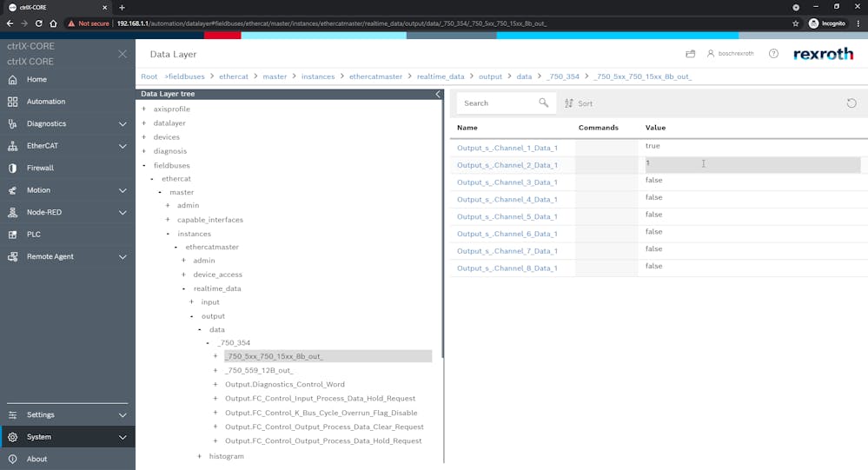Image resolution: width=868 pixels, height=470 pixels.
Task: Click the search magnifier icon
Action: [544, 103]
